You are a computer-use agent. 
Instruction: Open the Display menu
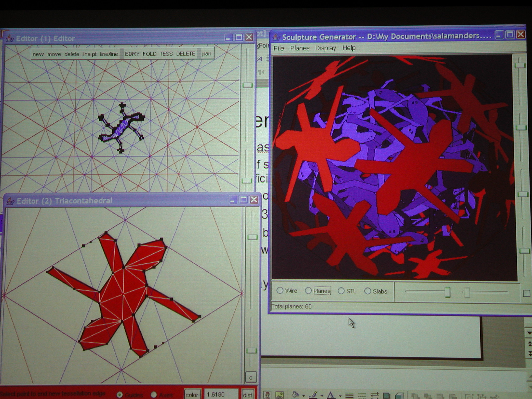coord(325,48)
